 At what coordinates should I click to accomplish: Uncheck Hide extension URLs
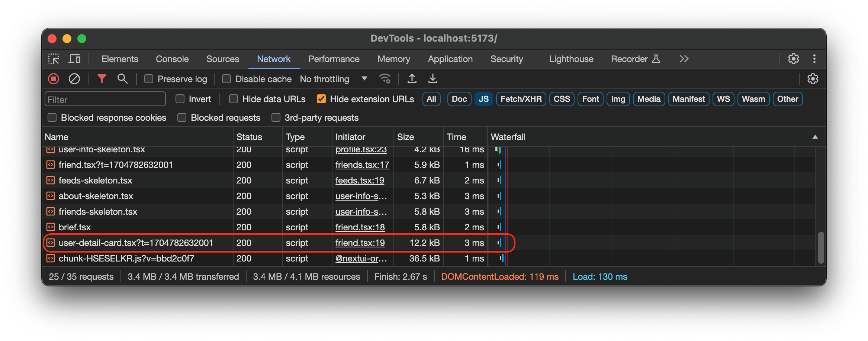pos(321,99)
